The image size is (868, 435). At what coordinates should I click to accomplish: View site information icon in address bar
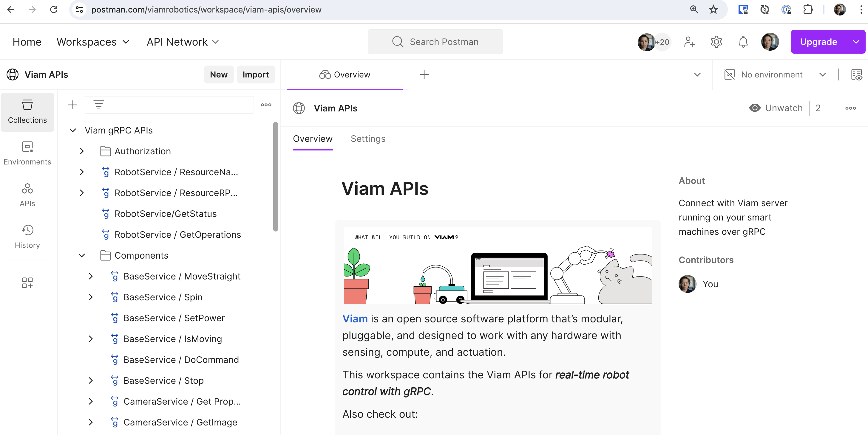79,10
